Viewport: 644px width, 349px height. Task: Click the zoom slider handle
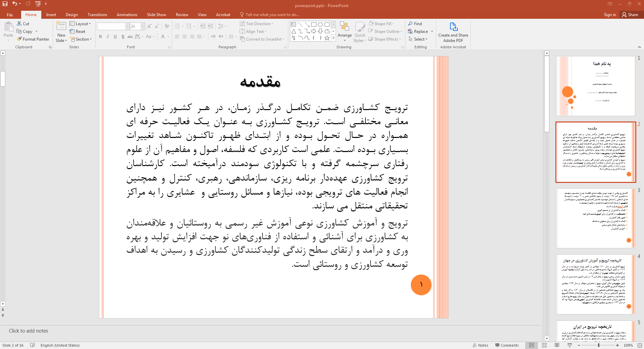(599, 345)
